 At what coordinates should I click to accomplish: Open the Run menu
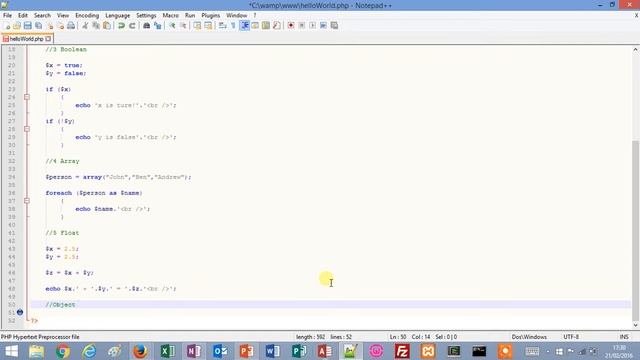(190, 16)
